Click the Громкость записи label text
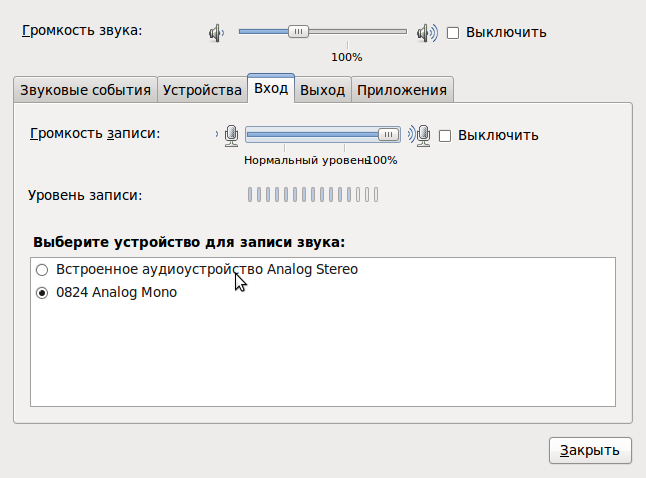The height and width of the screenshot is (478, 646). pos(95,133)
